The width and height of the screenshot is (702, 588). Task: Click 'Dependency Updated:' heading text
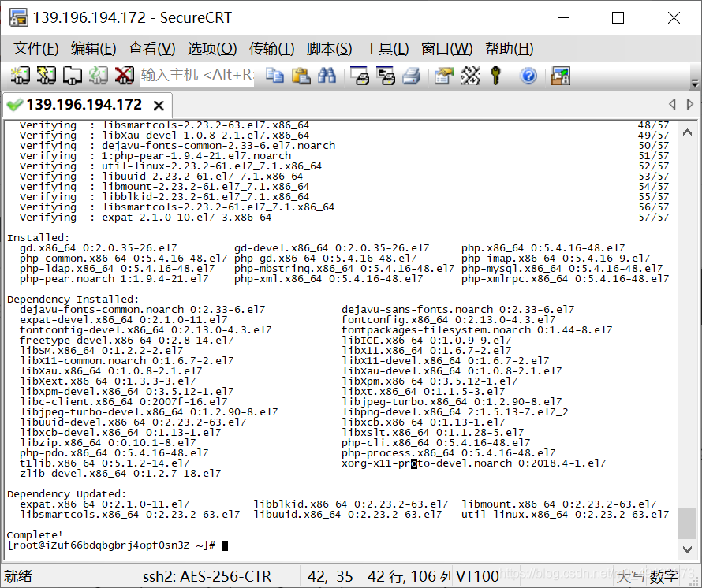coord(67,494)
